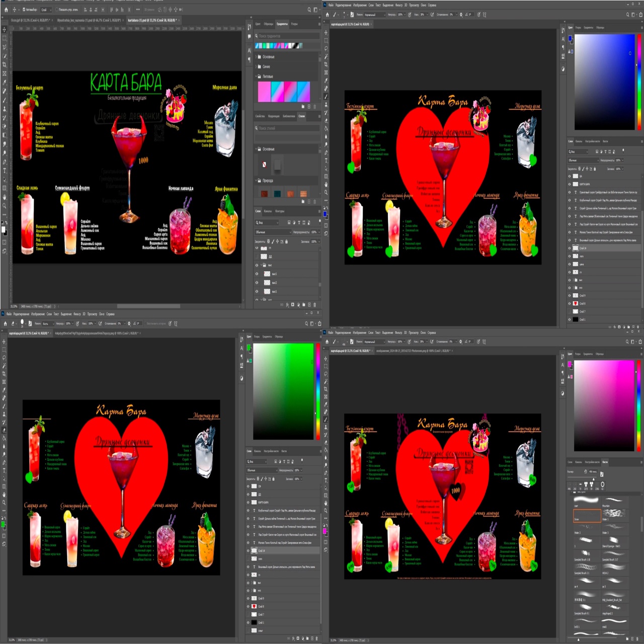Select the Move tool in bottom-left window
Screen dimensions: 644x644
(4, 342)
